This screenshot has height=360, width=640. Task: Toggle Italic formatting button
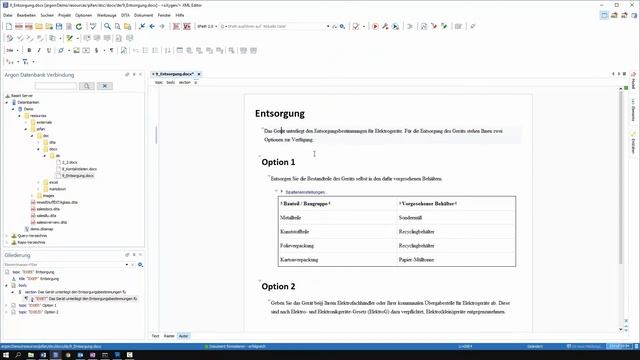39,51
